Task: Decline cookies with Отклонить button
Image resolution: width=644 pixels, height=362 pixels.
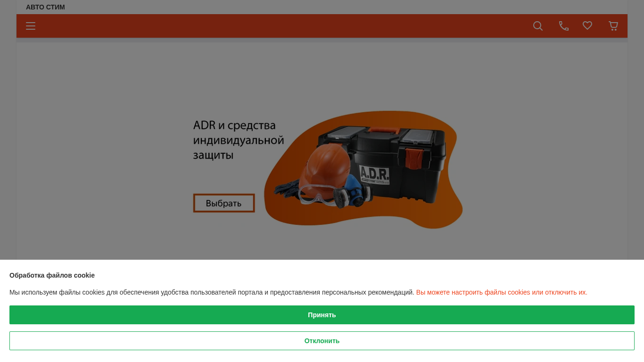Action: pos(322,341)
